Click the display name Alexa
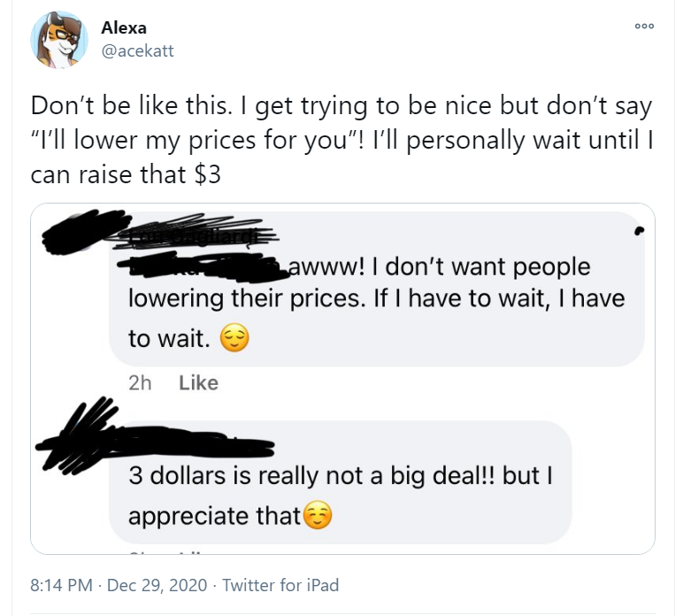 click(124, 28)
